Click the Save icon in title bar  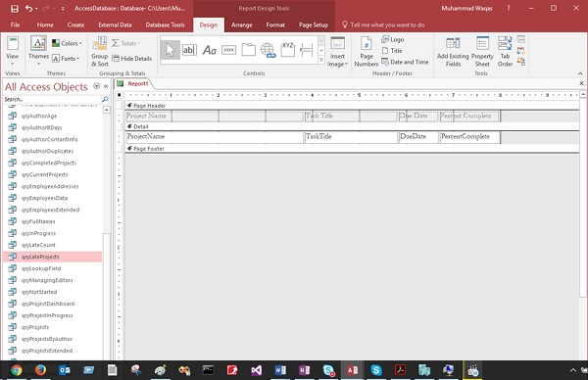tap(15, 8)
